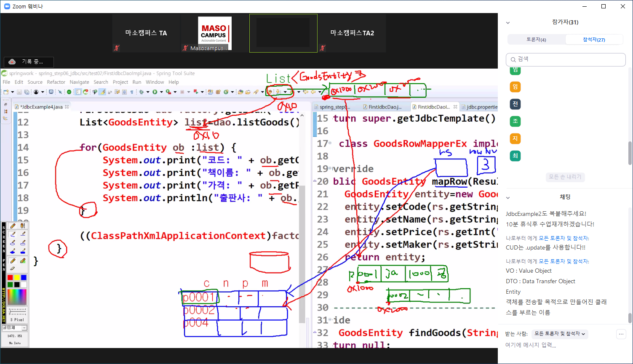Click the green Run button in toolbar
The width and height of the screenshot is (633, 364).
point(155,92)
